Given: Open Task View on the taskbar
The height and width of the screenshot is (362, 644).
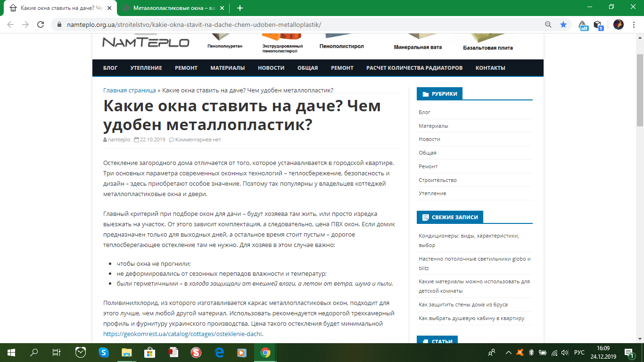Looking at the screenshot, I should [56, 352].
